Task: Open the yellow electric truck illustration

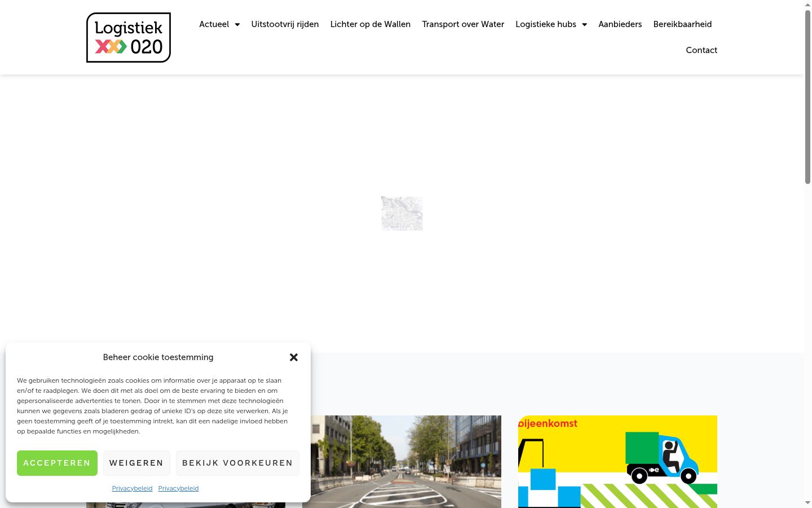Action: pyautogui.click(x=617, y=462)
